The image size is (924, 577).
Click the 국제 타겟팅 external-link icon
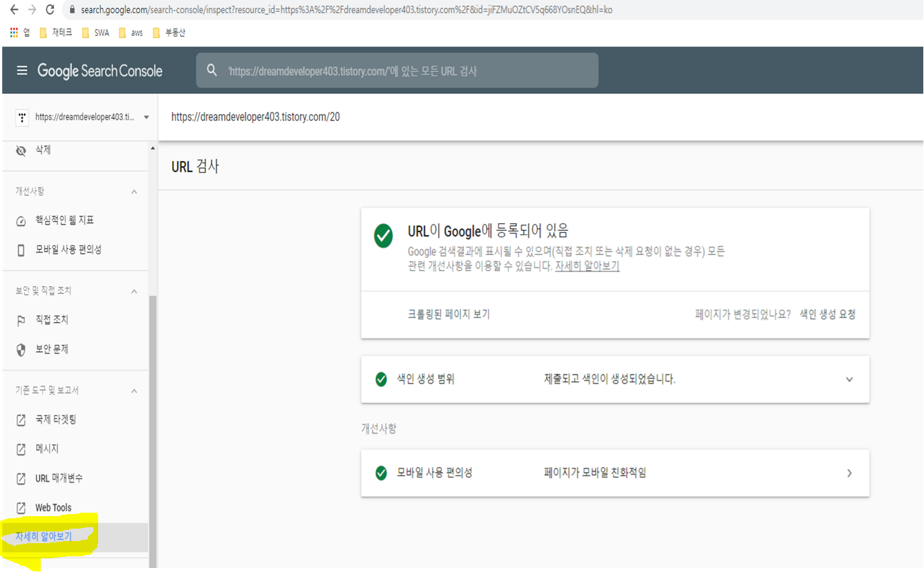point(21,420)
